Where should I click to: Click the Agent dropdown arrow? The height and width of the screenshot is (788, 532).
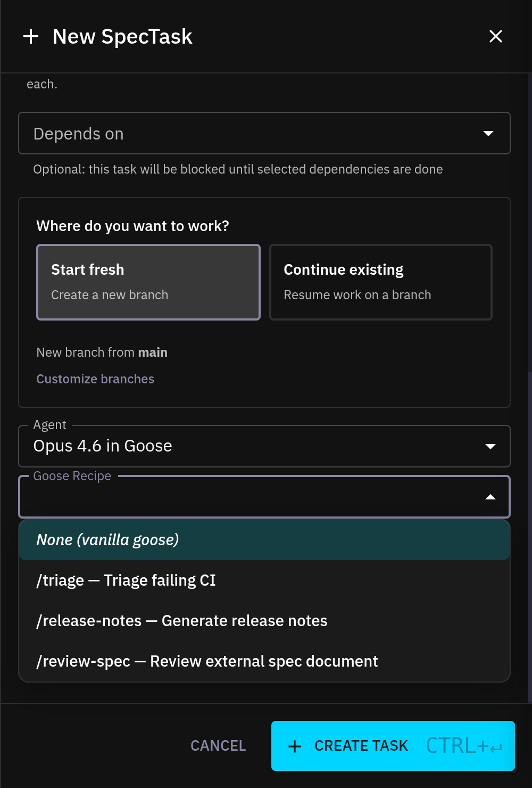pos(491,446)
